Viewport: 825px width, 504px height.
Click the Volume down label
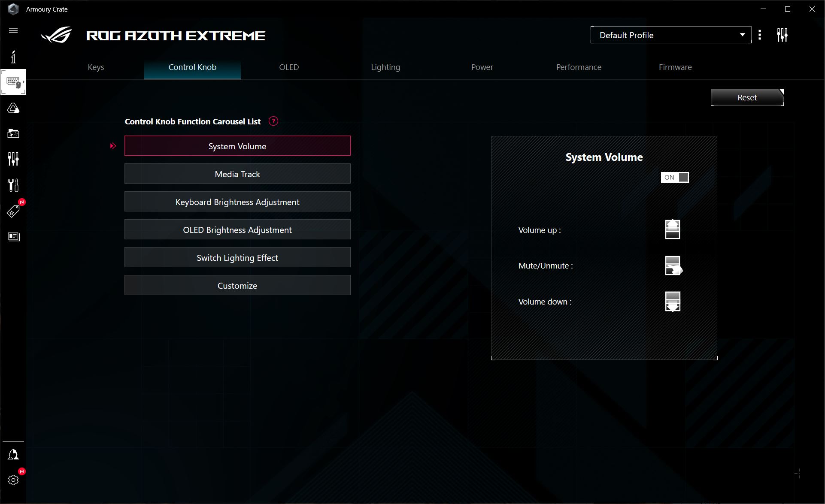(x=545, y=302)
